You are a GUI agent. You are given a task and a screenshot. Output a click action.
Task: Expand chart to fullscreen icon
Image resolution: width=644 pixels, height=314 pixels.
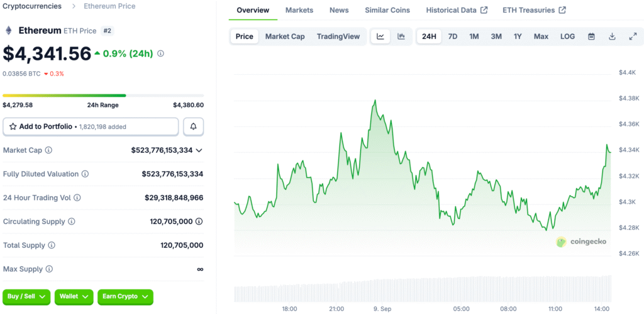coord(633,36)
